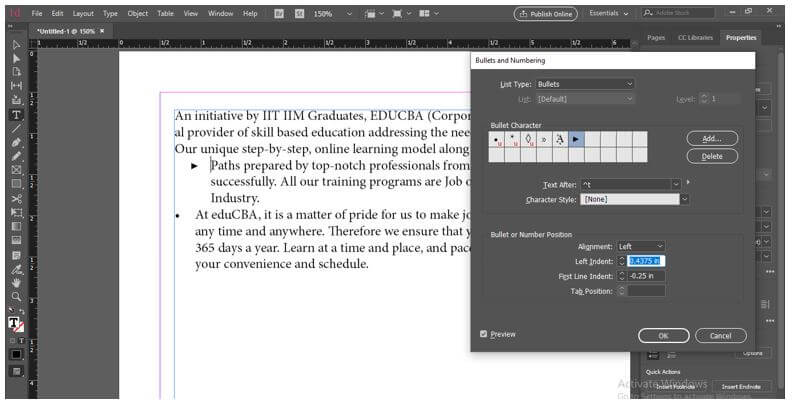Image resolution: width=795 pixels, height=410 pixels.
Task: Click the Left Indent stepper arrows
Action: pos(622,262)
